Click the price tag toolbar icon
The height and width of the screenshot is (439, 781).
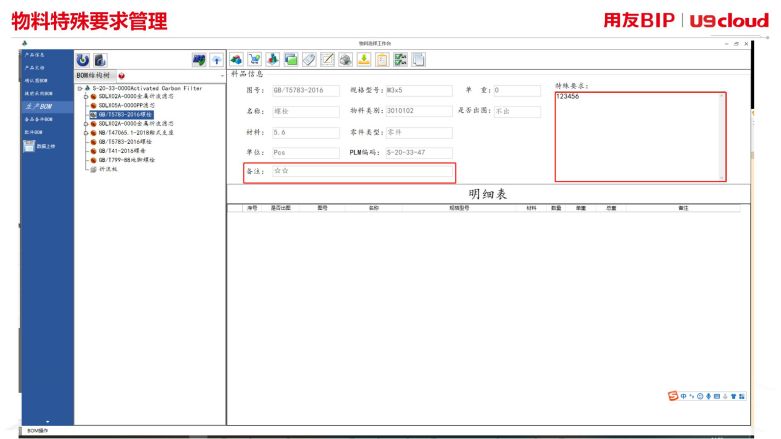pos(309,60)
